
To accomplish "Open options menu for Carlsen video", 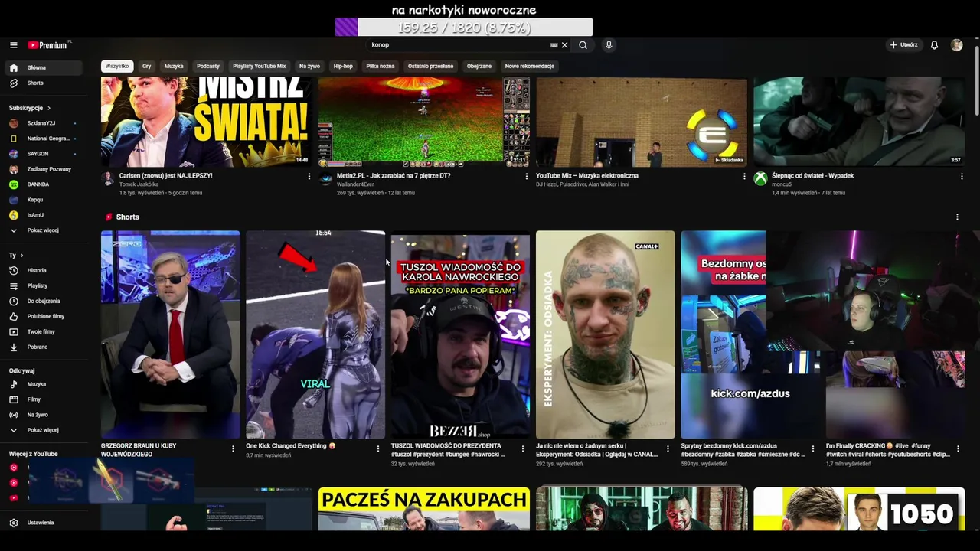I will click(309, 176).
